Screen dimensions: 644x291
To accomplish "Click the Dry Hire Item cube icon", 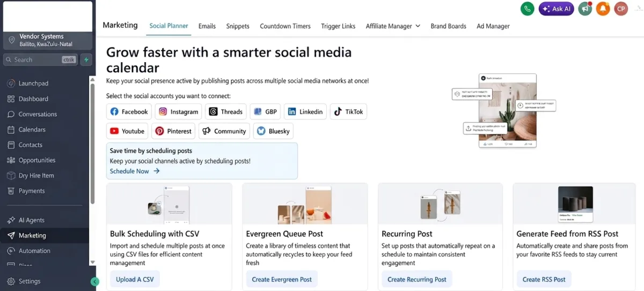I will click(11, 176).
